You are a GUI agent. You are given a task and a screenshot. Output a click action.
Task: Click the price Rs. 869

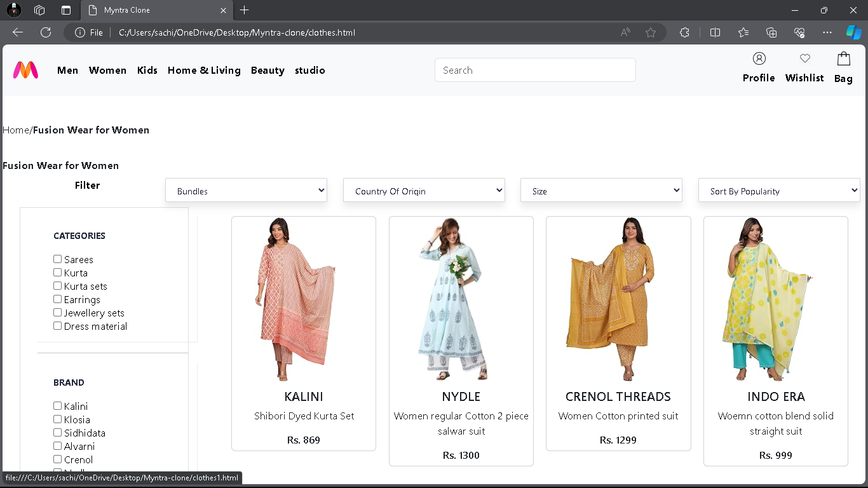point(304,440)
